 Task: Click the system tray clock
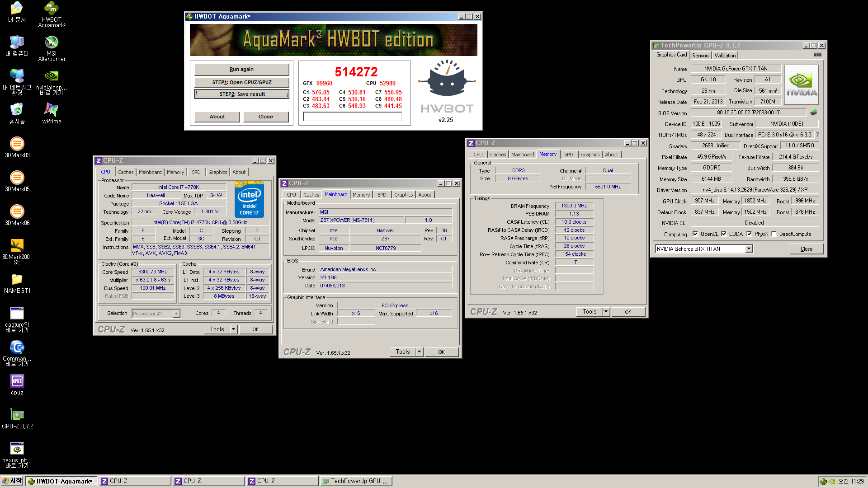click(x=851, y=481)
